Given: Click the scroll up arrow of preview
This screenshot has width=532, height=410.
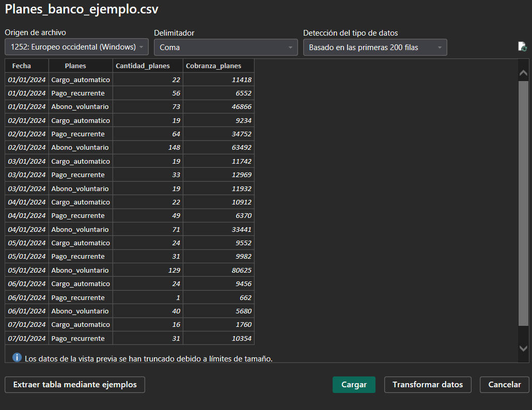Looking at the screenshot, I should pyautogui.click(x=523, y=74).
